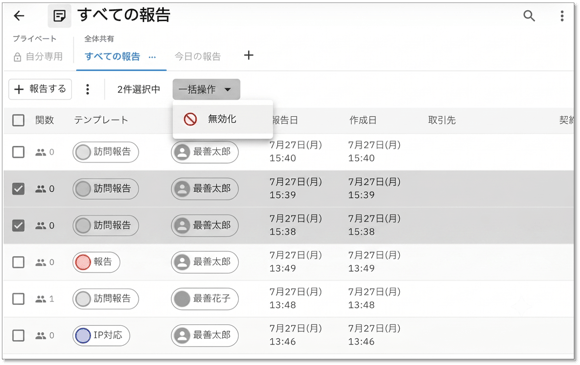
Task: Click the people icon in the 15:38 row
Action: point(40,226)
